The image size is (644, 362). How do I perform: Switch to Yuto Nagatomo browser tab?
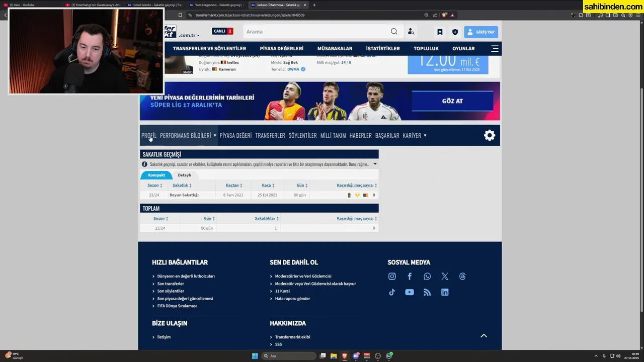click(x=216, y=5)
